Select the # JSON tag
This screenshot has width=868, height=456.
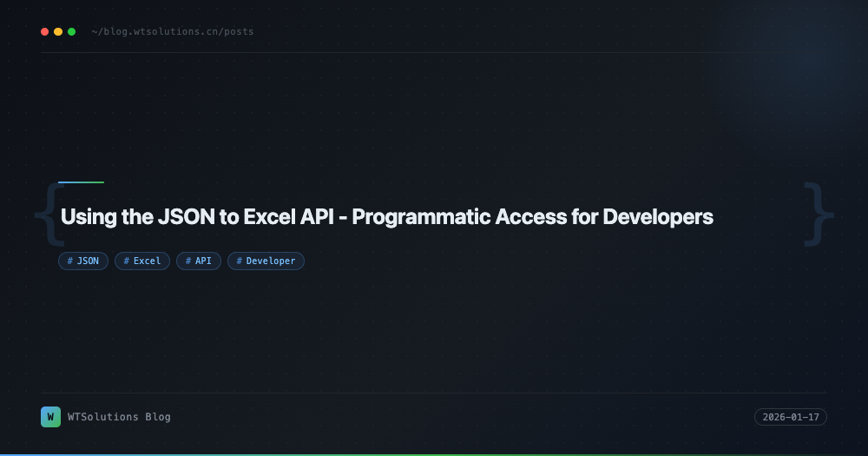pyautogui.click(x=83, y=261)
